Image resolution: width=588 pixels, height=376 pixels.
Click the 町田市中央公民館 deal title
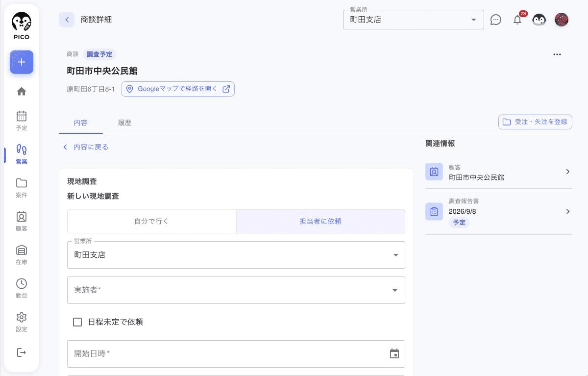pos(102,71)
